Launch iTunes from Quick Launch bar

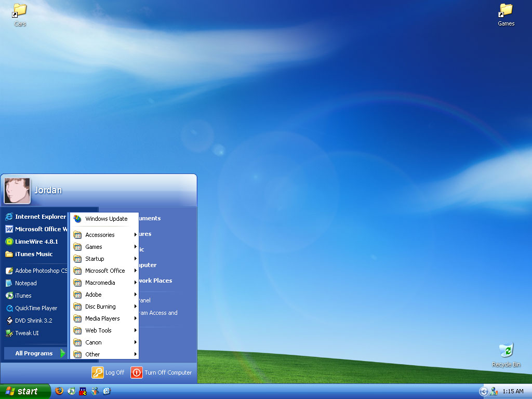(x=71, y=391)
